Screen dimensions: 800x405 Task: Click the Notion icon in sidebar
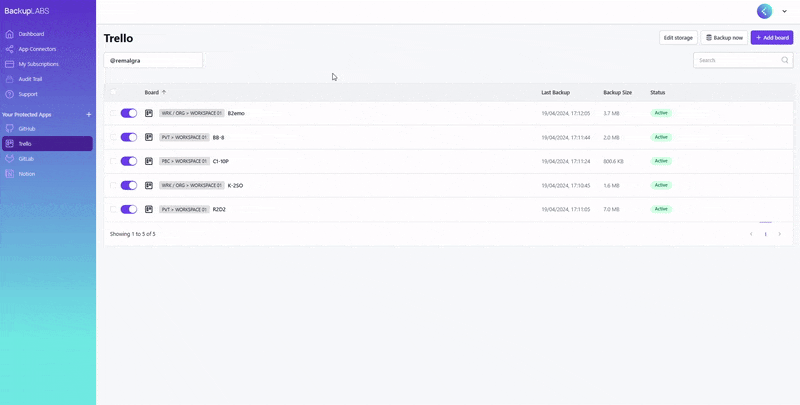(9, 174)
